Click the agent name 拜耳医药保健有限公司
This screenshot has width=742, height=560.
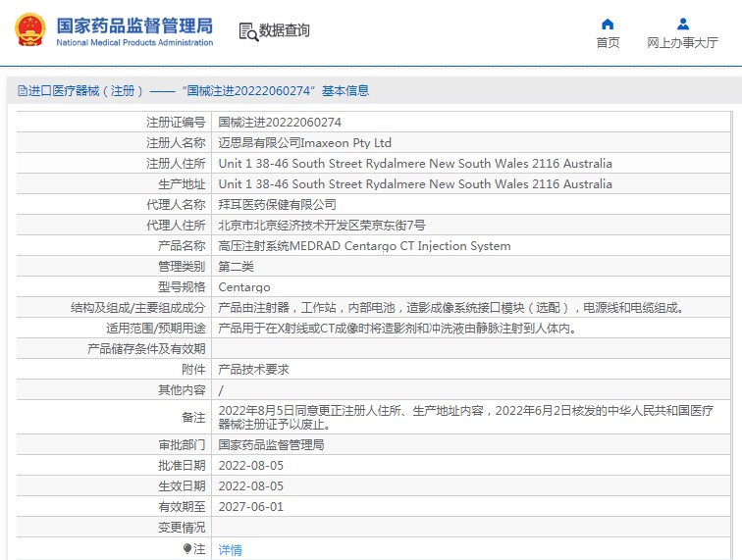click(x=277, y=205)
